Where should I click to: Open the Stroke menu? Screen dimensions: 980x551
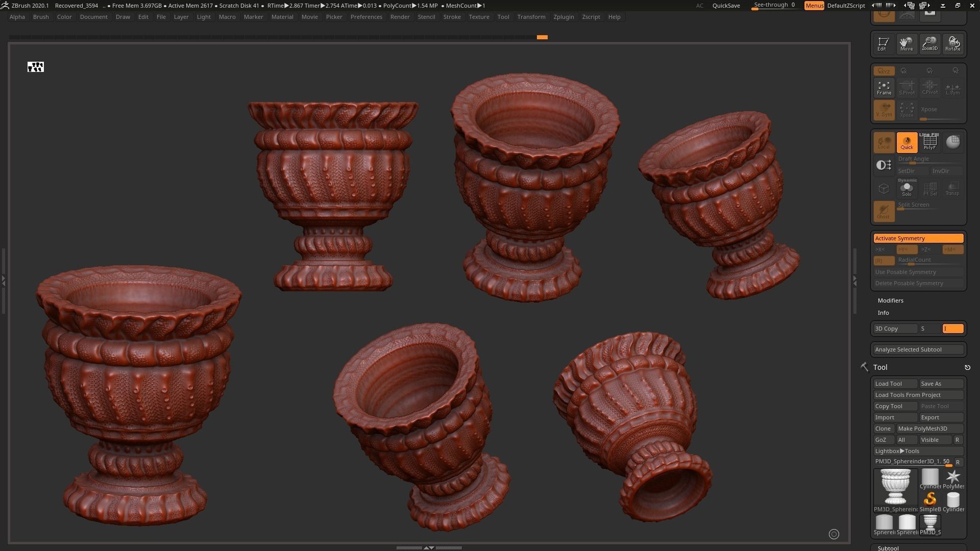pos(452,17)
